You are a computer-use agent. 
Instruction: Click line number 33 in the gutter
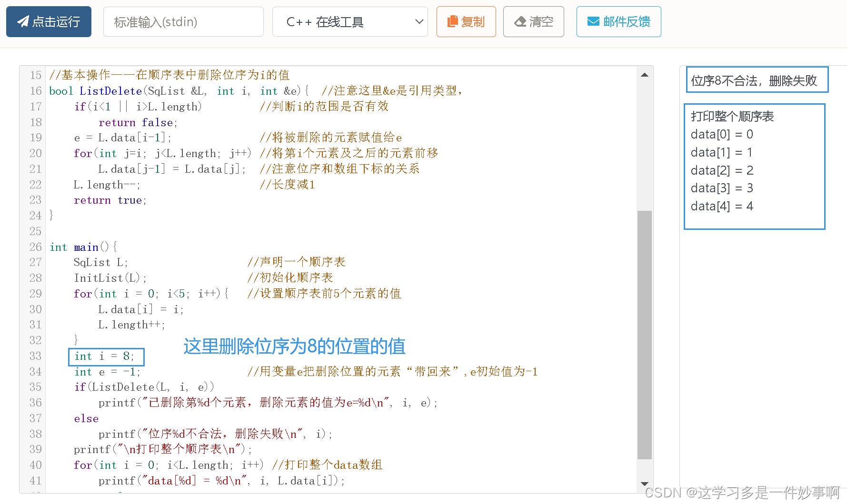(36, 356)
